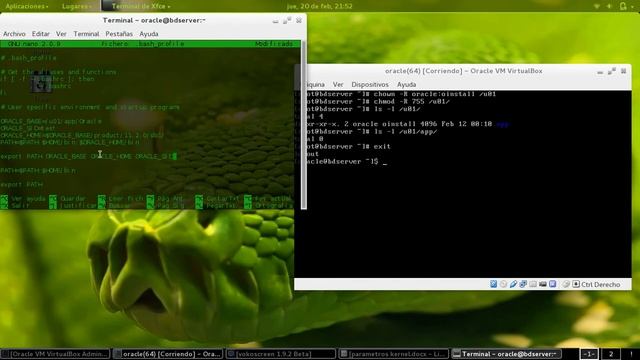Open the Ayuda menu in the Xfce terminal
This screenshot has height=360, width=640.
[x=149, y=34]
